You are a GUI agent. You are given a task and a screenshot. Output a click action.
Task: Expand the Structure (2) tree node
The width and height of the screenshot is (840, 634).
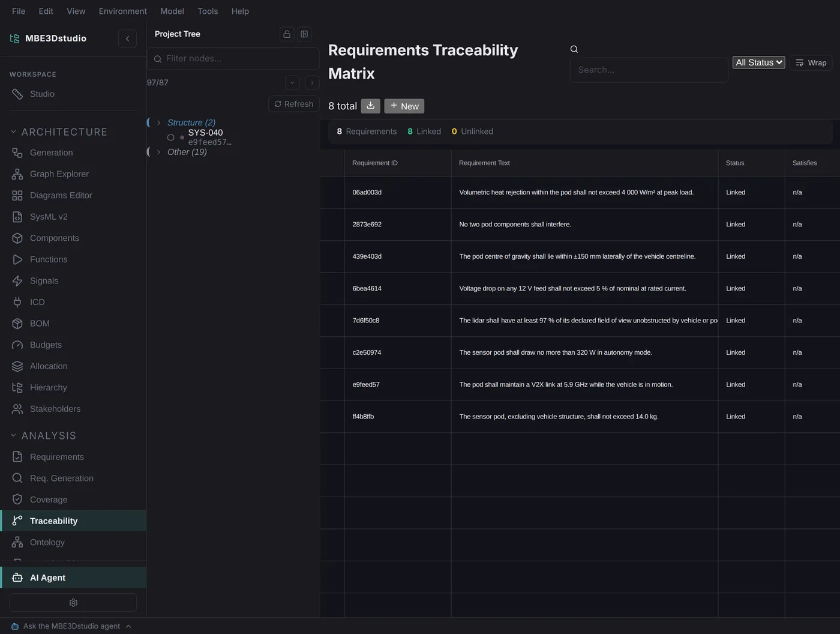(158, 122)
